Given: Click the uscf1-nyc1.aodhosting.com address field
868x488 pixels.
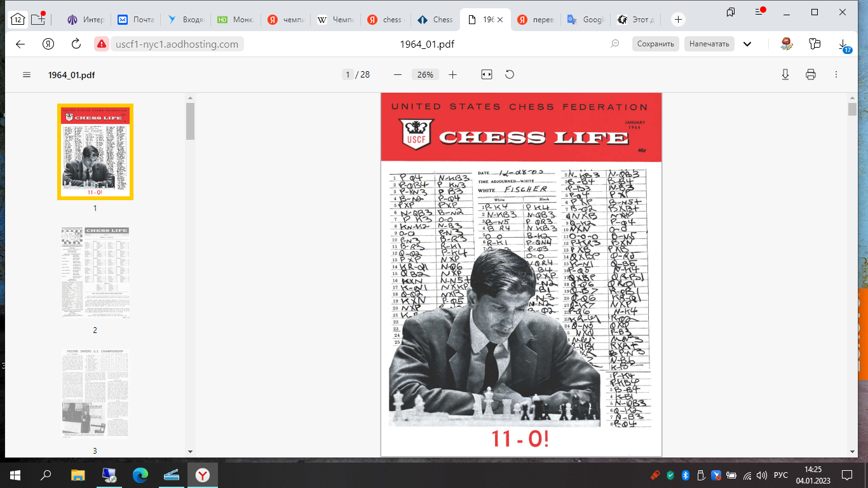Looking at the screenshot, I should click(177, 44).
